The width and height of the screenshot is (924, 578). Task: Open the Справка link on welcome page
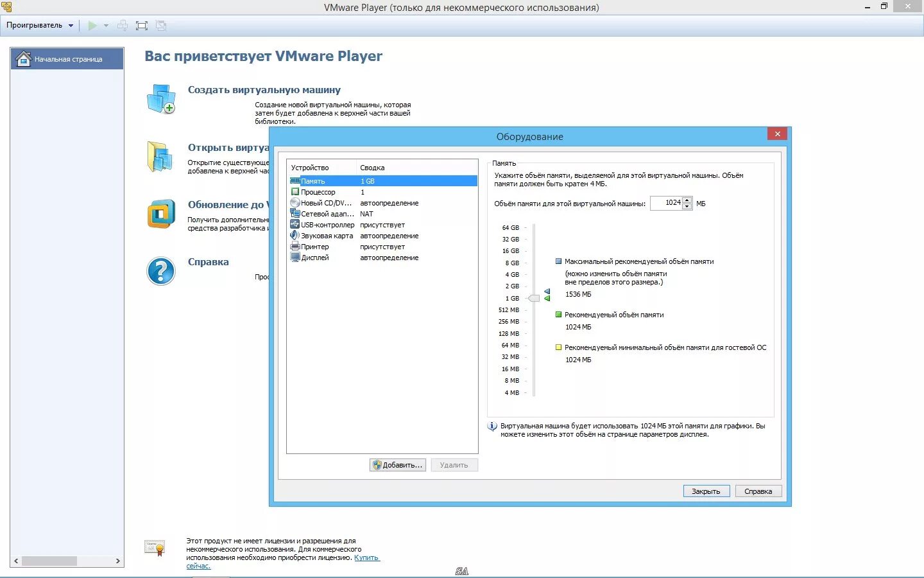tap(208, 262)
